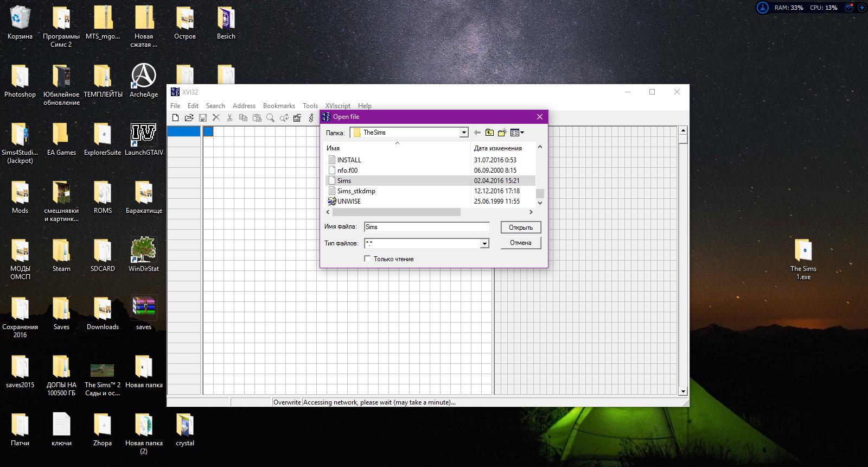Click the Find magnifier toolbar icon
868x467 pixels.
click(x=270, y=118)
